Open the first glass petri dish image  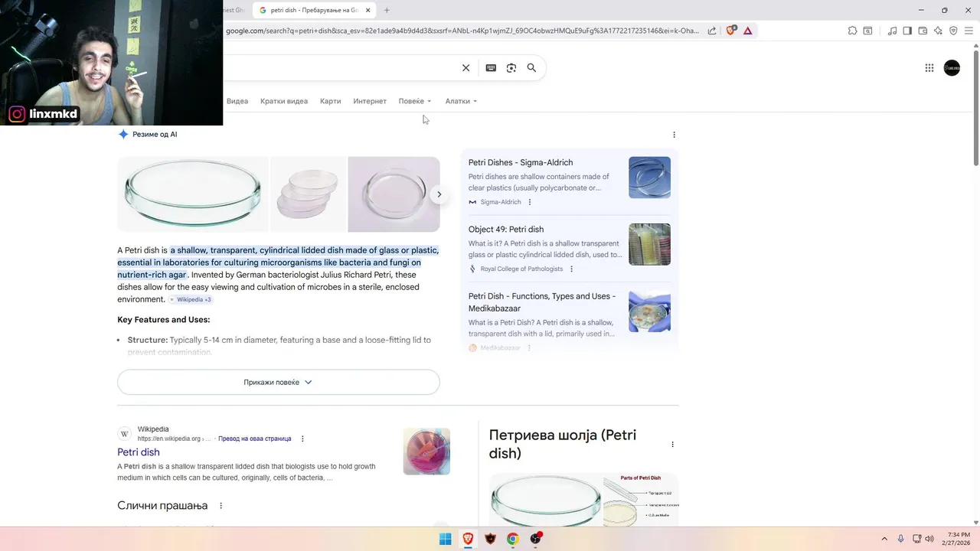point(193,194)
